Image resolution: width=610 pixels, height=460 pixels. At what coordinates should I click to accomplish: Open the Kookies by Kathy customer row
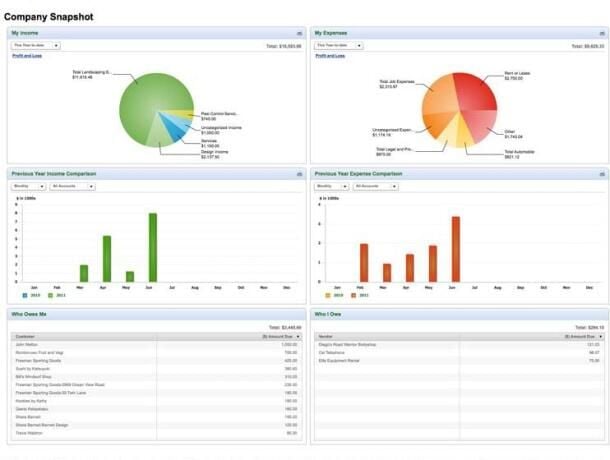156,401
